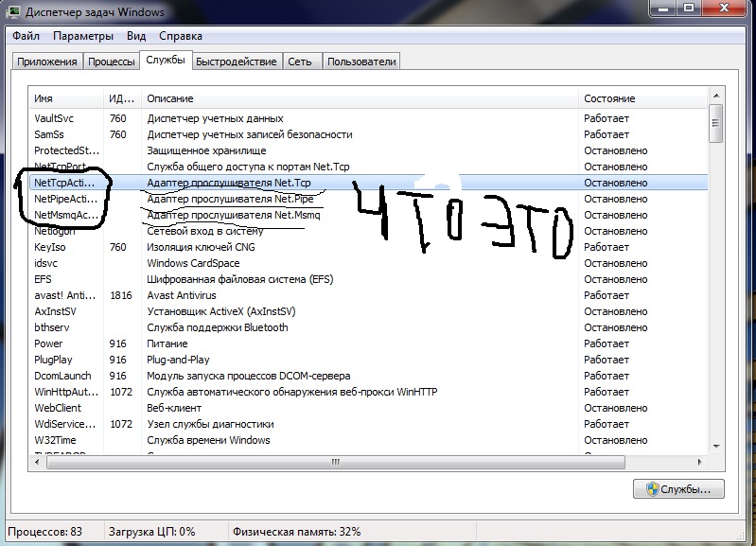Click status bar 'Процессов: 83'
This screenshot has height=546, width=756.
44,532
